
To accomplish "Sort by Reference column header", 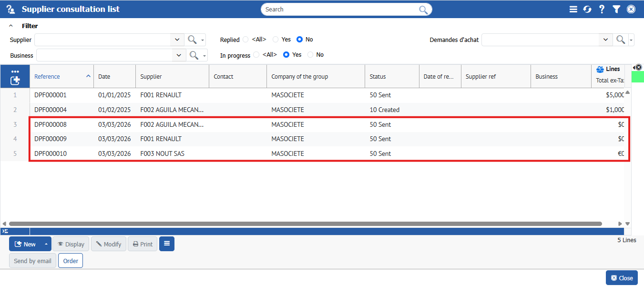I will pos(47,76).
